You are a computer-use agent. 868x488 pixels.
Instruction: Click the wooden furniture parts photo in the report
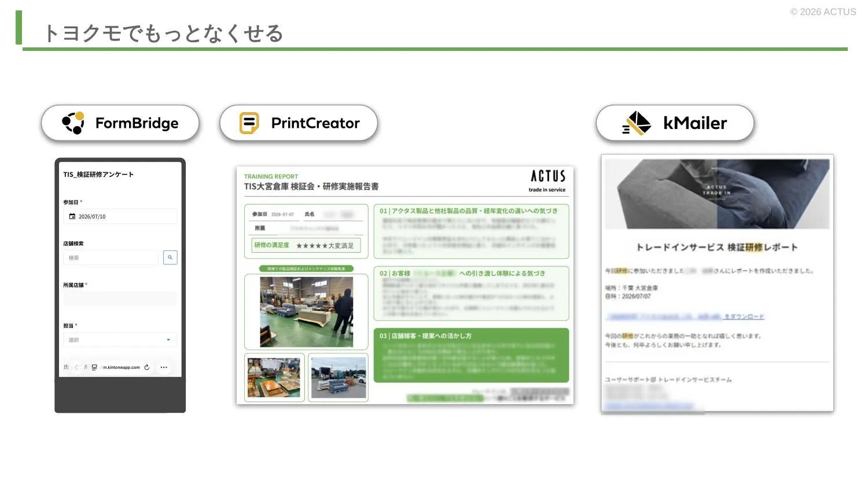[274, 378]
